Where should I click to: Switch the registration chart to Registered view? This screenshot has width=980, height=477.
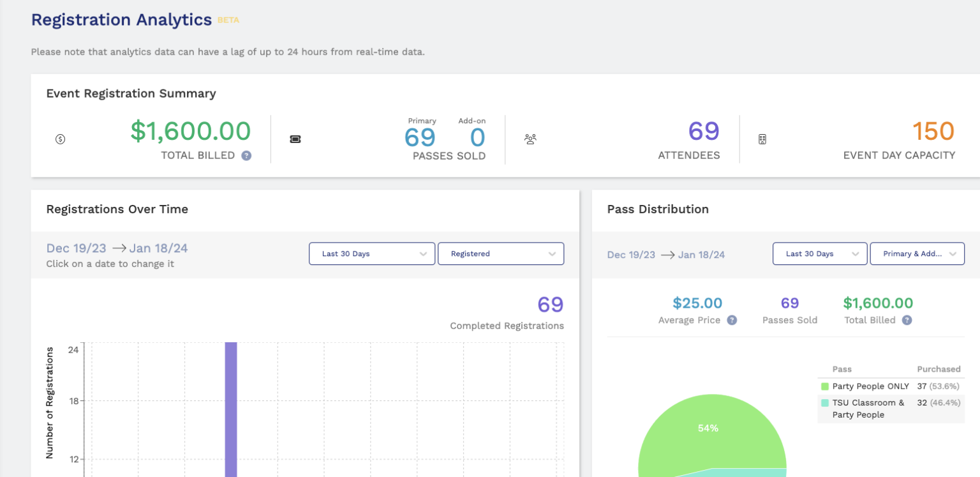pos(501,254)
